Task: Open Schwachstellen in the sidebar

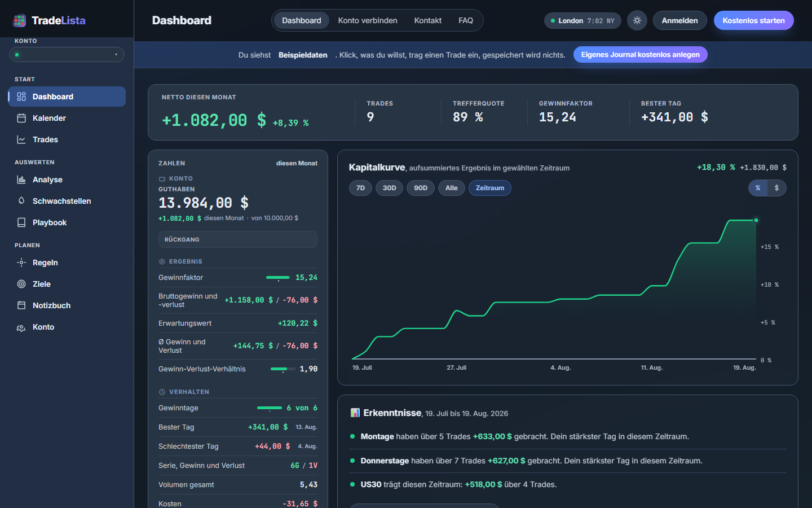Action: (67, 201)
